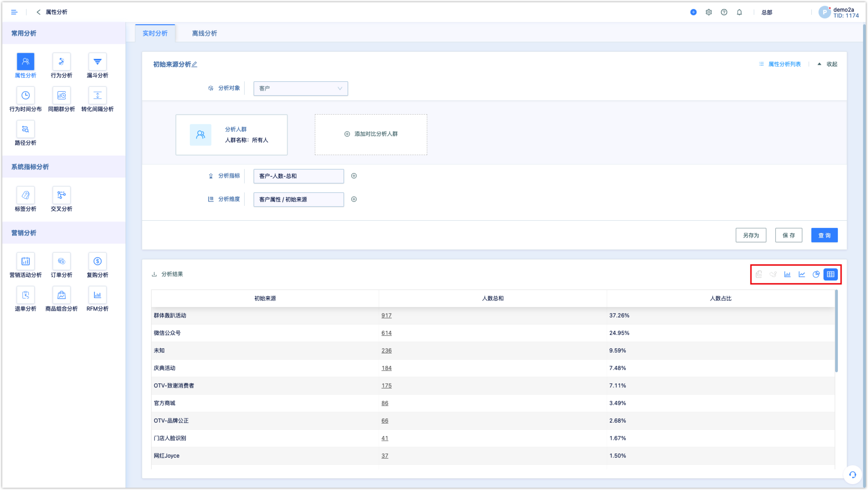The image size is (868, 490).
Task: Open the 66 count for OTV-品牌公正
Action: [x=385, y=421]
